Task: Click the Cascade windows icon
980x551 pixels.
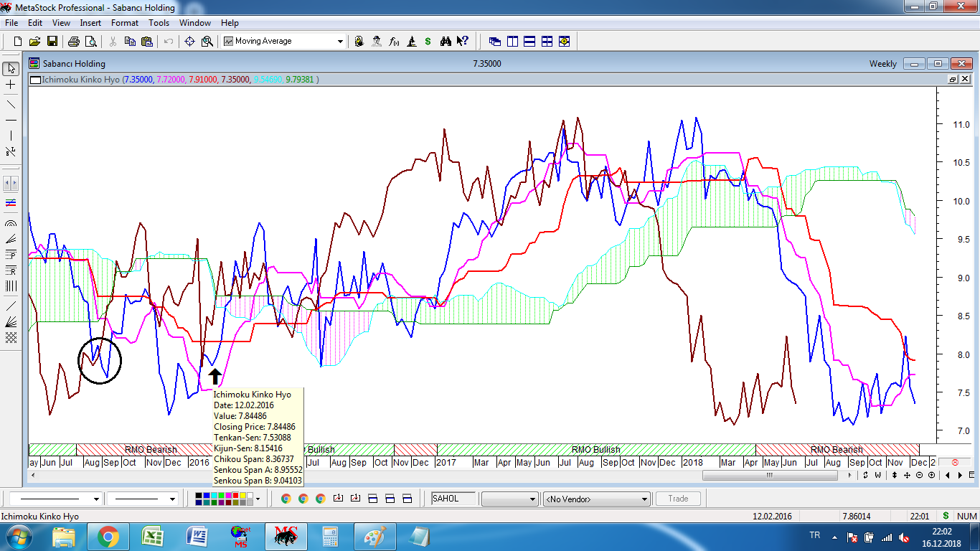Action: click(495, 42)
